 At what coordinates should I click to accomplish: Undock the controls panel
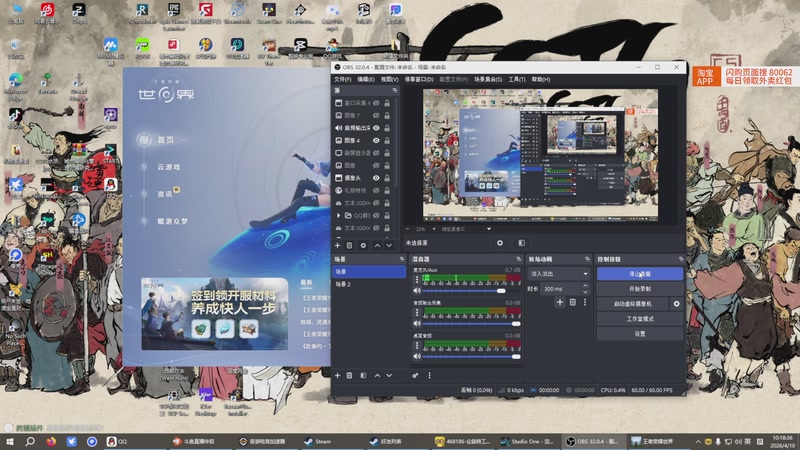coord(681,259)
